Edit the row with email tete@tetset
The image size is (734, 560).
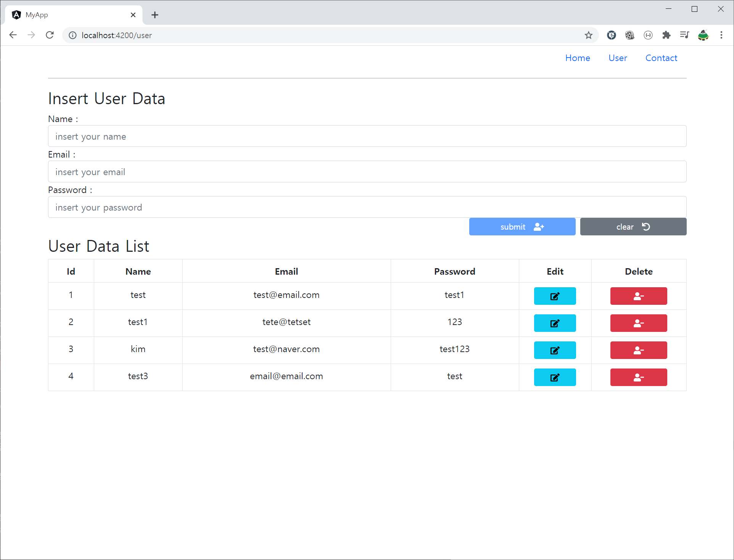pyautogui.click(x=555, y=323)
